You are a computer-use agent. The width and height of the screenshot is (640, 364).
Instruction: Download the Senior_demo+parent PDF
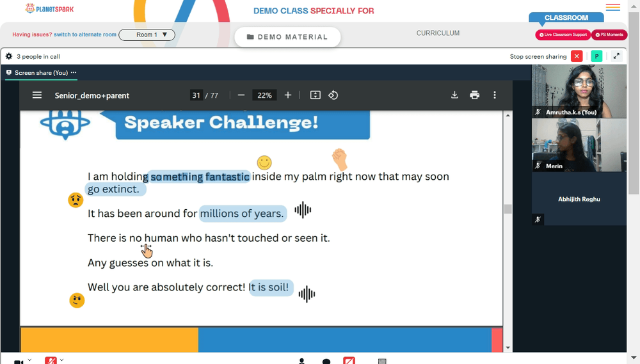click(x=454, y=95)
